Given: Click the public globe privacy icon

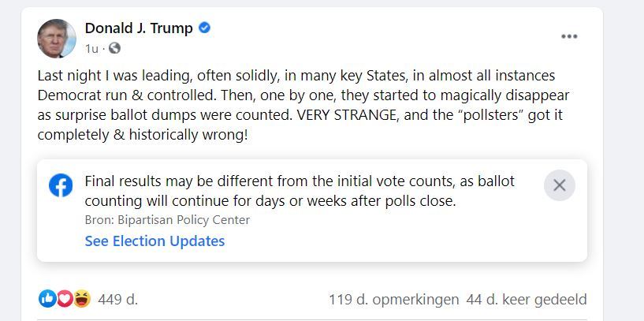Looking at the screenshot, I should [x=114, y=48].
